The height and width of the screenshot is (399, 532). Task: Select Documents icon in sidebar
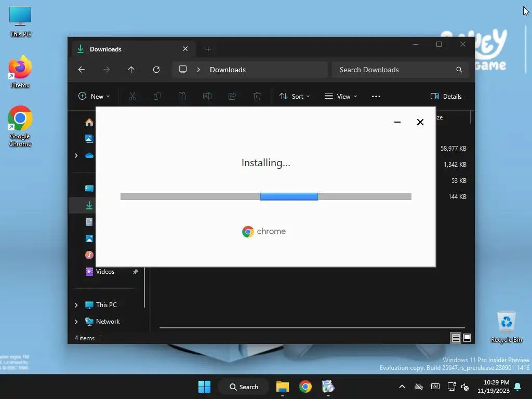(x=89, y=221)
